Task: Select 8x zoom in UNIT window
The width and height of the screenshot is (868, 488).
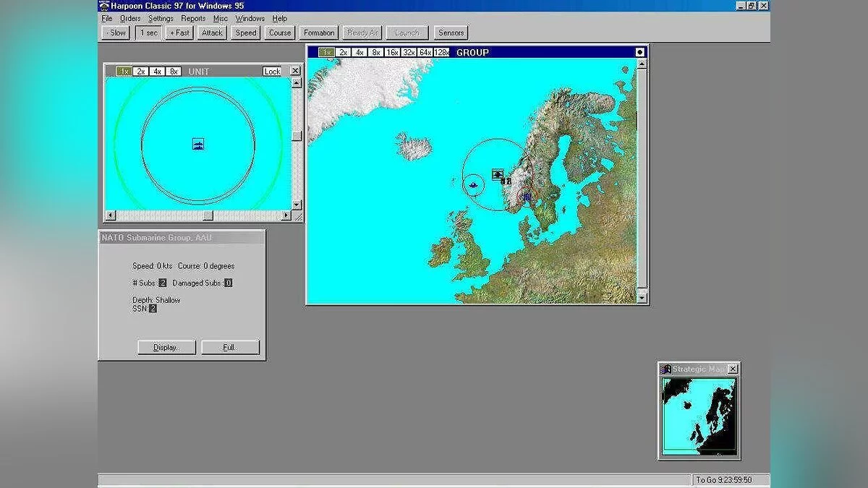Action: click(174, 71)
